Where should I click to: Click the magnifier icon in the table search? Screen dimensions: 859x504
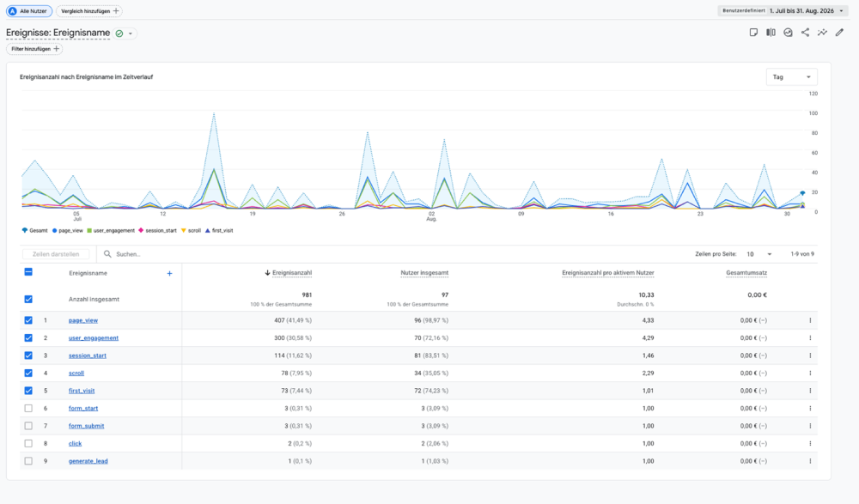(107, 254)
